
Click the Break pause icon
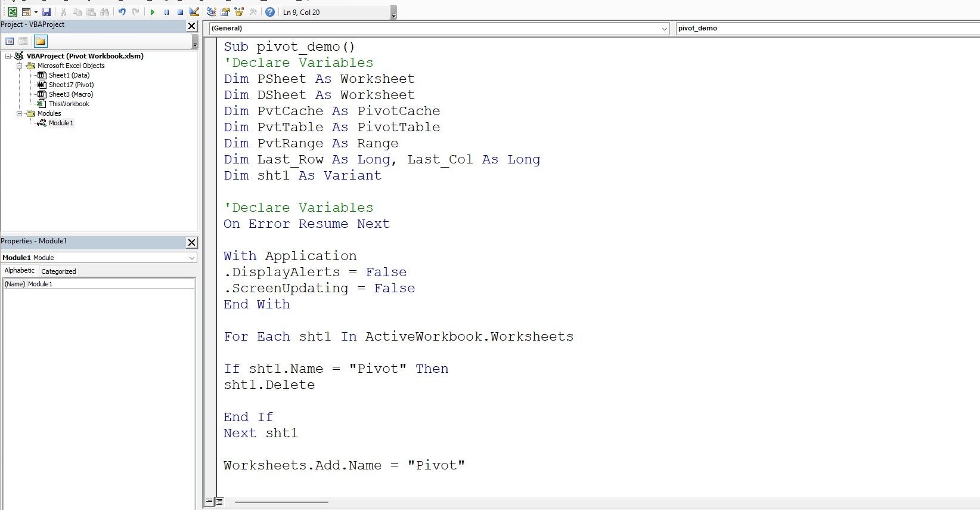tap(166, 12)
